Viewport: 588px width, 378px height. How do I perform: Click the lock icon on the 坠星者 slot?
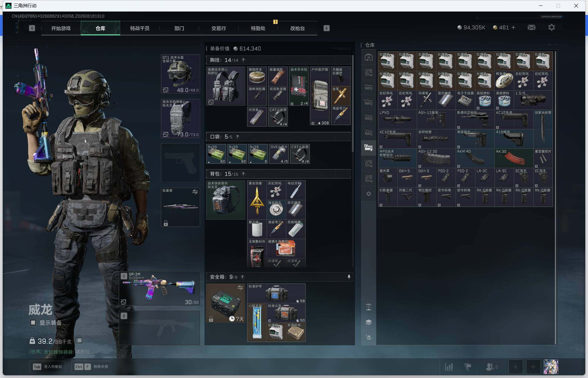point(166,223)
